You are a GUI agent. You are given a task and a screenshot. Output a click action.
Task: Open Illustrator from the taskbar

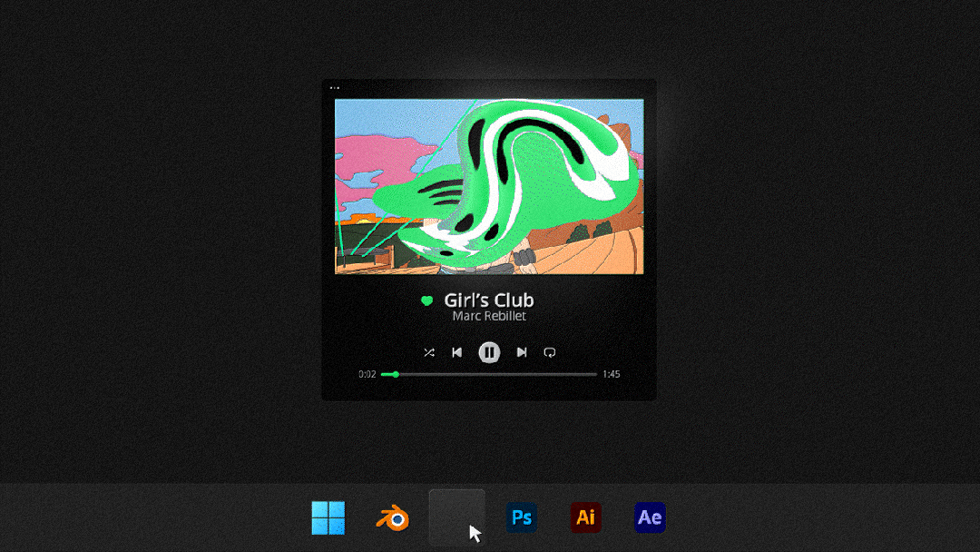tap(585, 517)
